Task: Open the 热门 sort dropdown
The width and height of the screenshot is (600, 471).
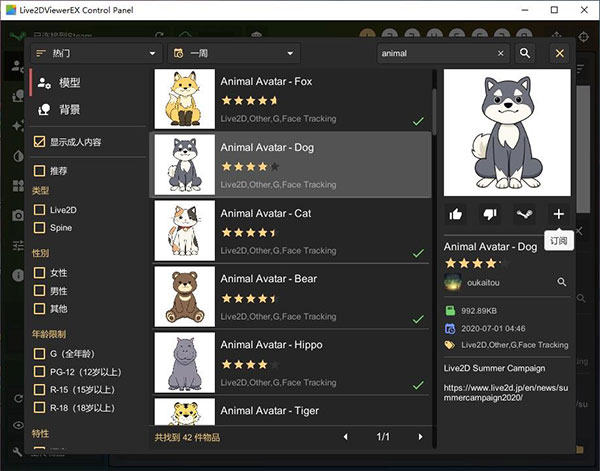Action: click(96, 53)
